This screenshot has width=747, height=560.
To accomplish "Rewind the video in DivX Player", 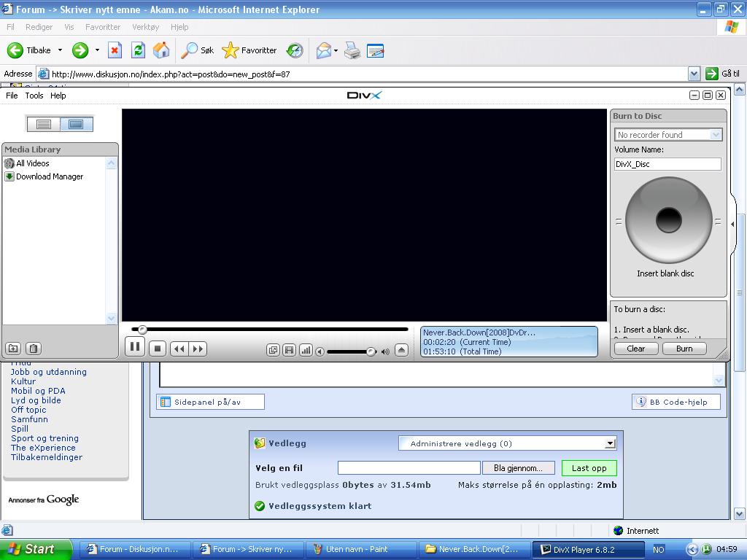I will click(179, 349).
